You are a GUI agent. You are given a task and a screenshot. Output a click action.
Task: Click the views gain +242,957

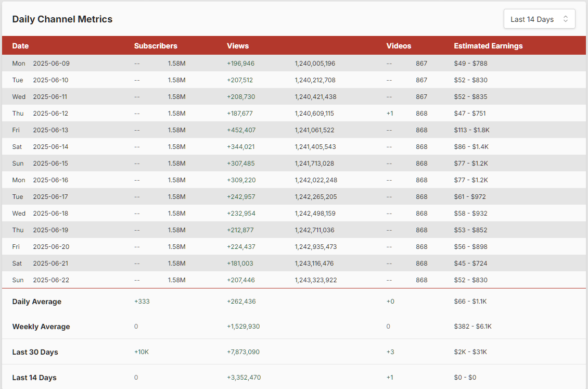241,196
